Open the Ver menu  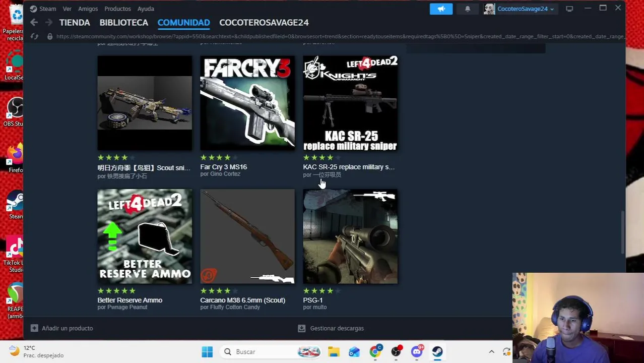click(67, 9)
